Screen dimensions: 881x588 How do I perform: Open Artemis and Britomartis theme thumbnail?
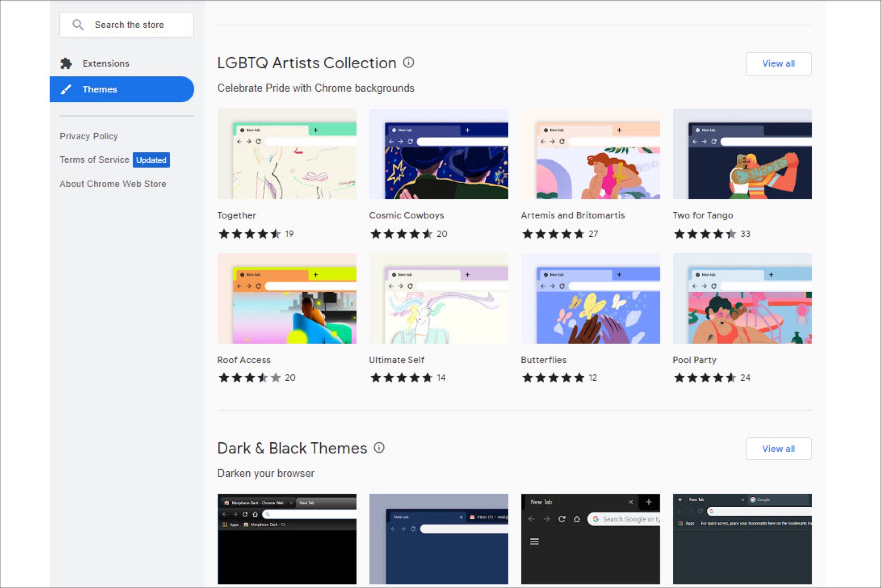tap(591, 154)
